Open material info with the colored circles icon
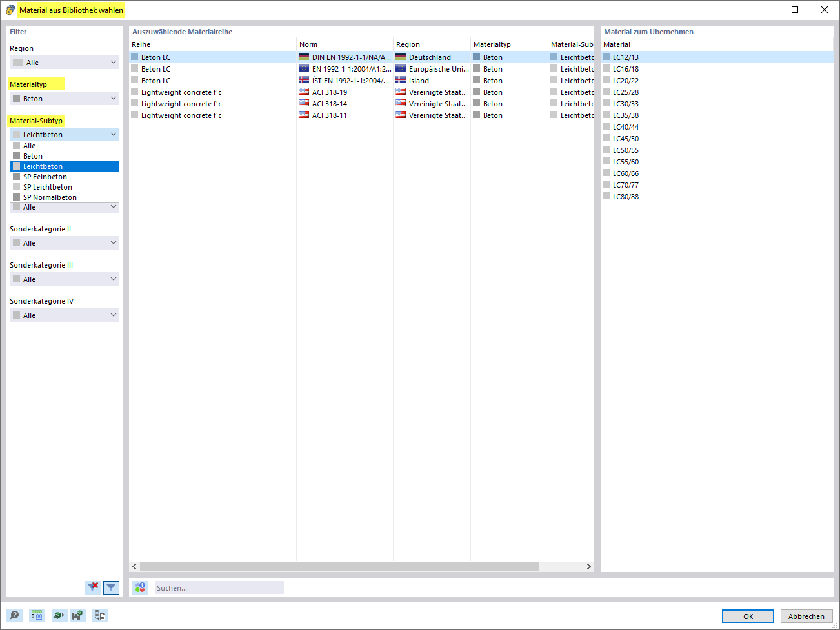840x630 pixels. click(141, 587)
